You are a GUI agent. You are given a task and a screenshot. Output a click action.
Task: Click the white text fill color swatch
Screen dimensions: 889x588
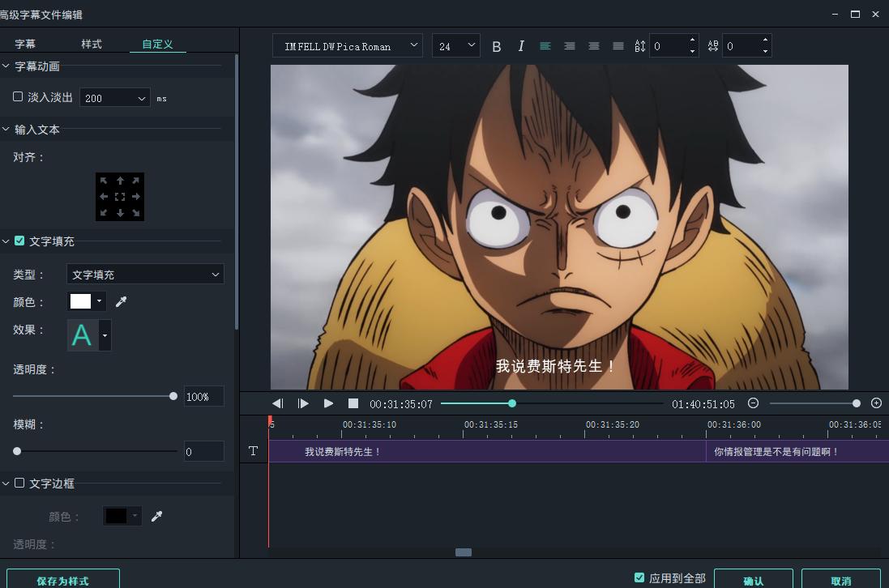(81, 301)
